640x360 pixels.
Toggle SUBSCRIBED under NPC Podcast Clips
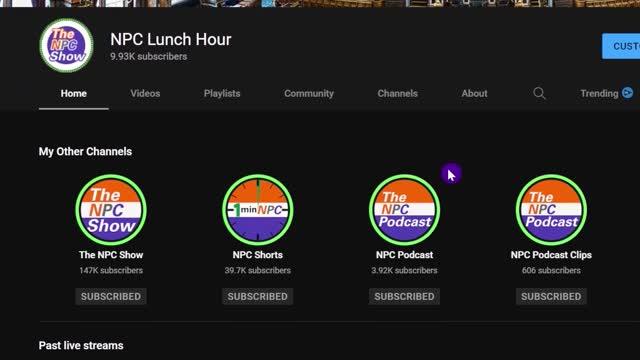tap(551, 296)
